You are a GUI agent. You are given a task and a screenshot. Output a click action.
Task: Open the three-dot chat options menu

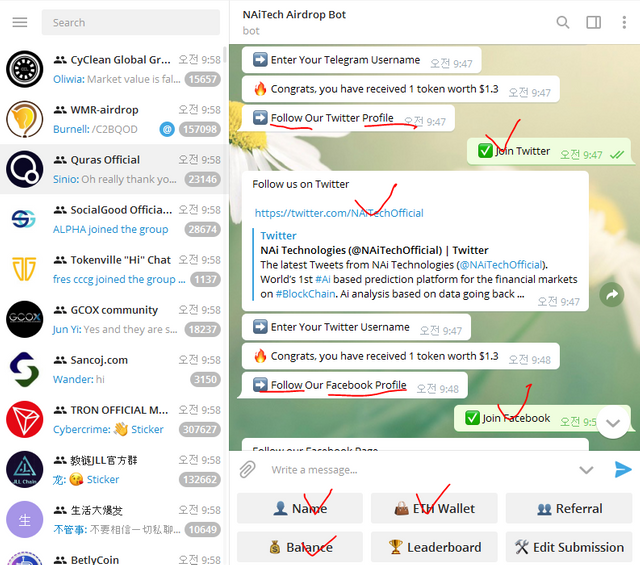click(624, 22)
